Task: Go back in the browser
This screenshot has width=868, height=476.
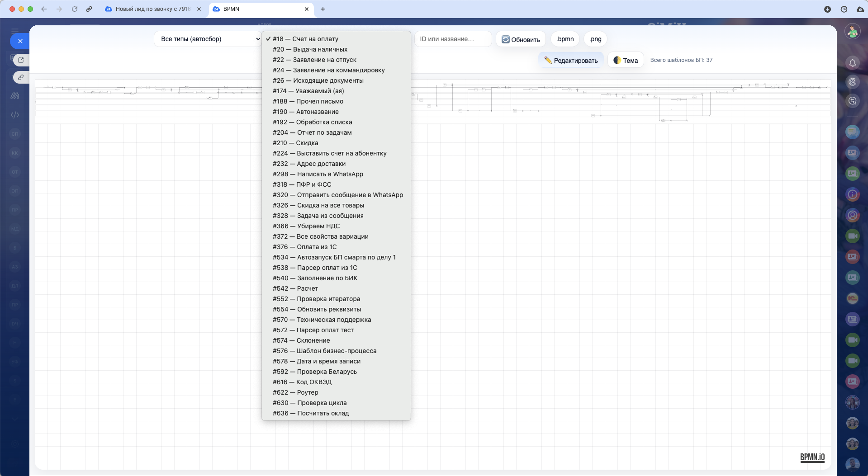Action: 44,9
